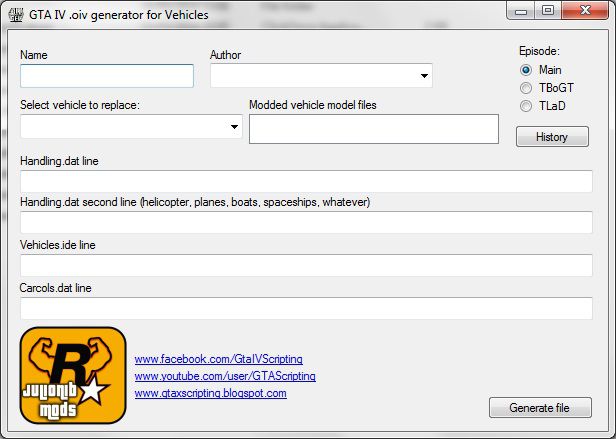
Task: Click the Handling.dat line label
Action: coord(59,161)
